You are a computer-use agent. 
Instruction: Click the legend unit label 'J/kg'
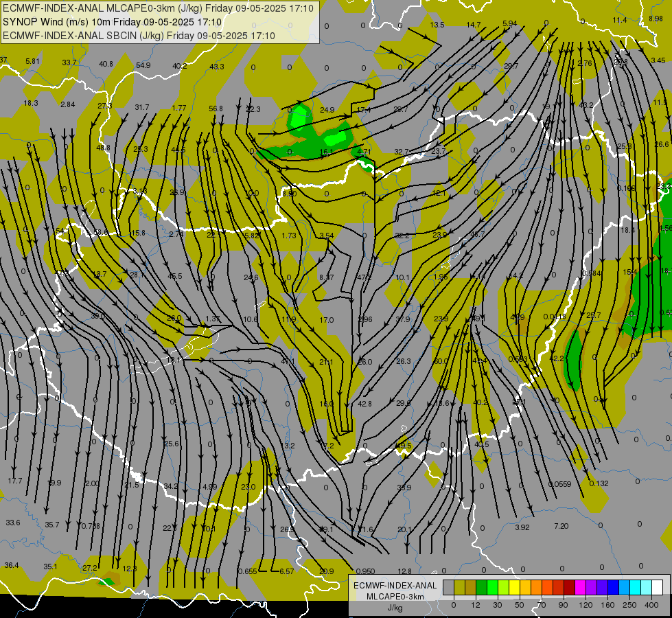tap(395, 607)
